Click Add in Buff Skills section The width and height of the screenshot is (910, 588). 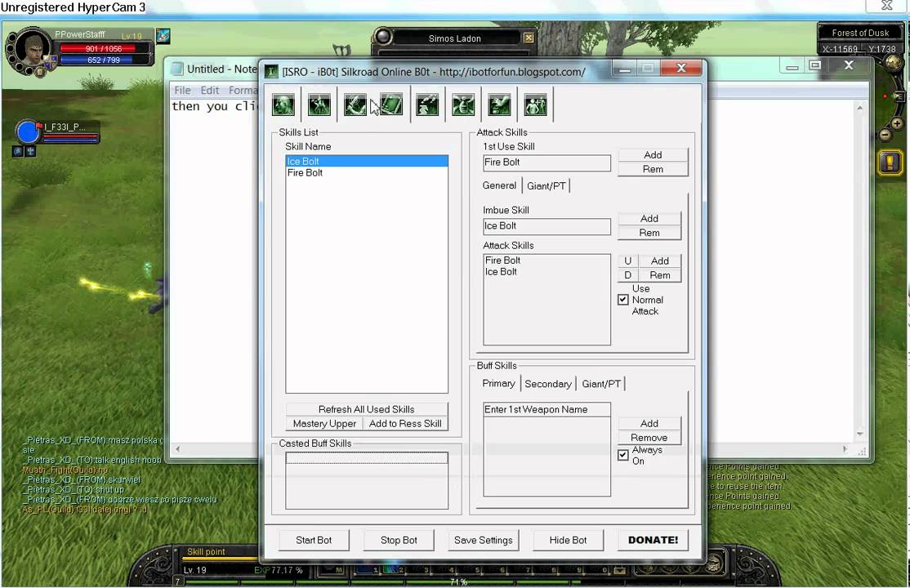(649, 423)
